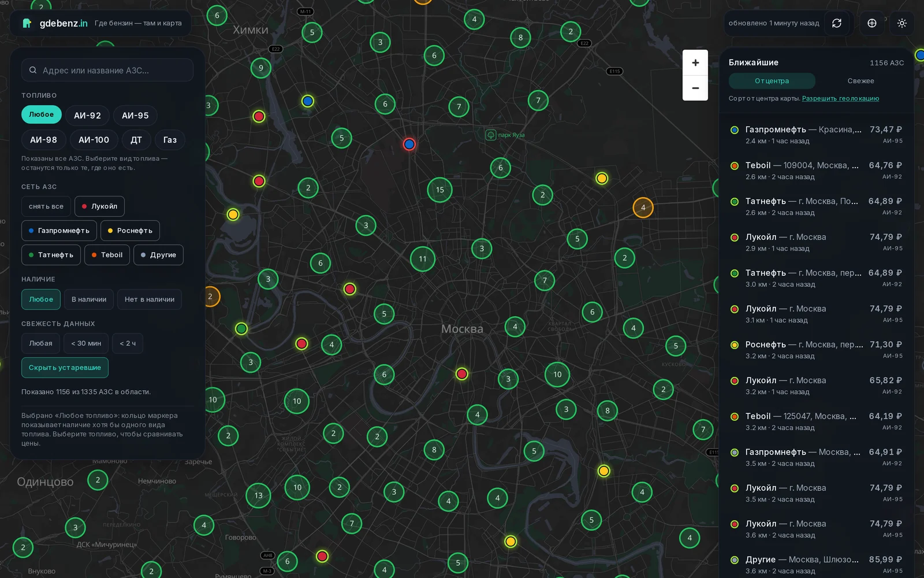Select the Любое fuel filter chip
Viewport: 924px width, 578px height.
click(42, 114)
